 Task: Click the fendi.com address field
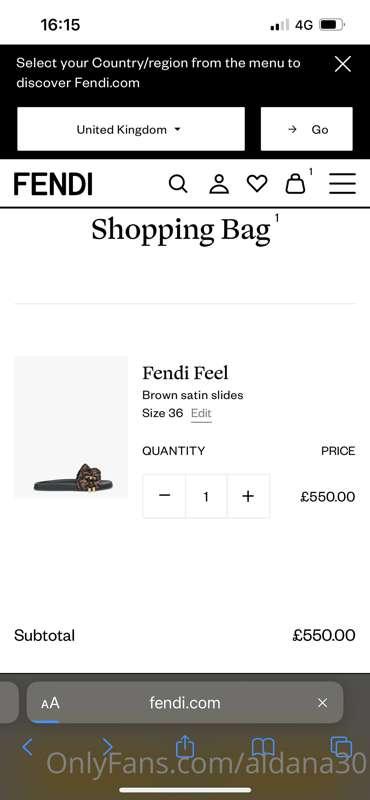click(x=185, y=703)
